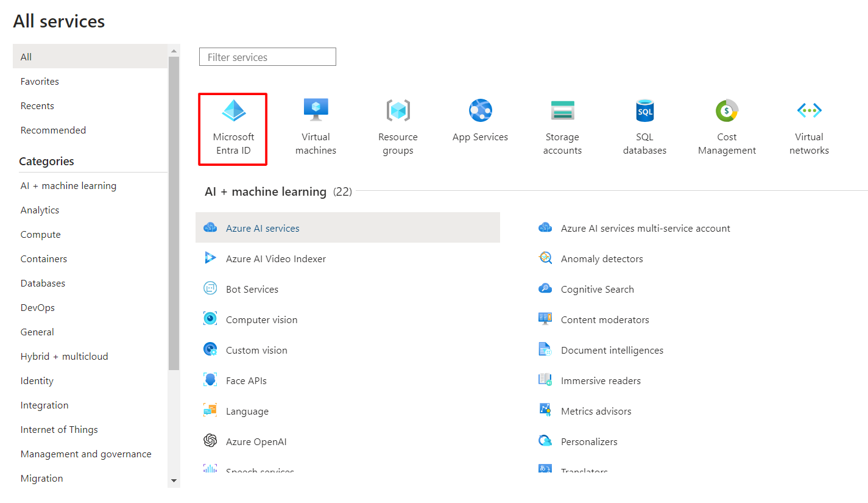
Task: Open the Azure AI services link
Action: point(263,228)
